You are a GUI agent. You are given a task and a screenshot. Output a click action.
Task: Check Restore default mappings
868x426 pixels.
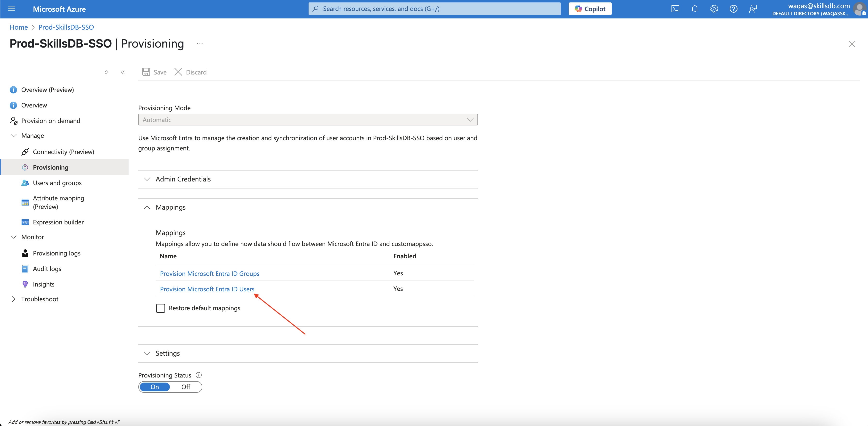(160, 308)
